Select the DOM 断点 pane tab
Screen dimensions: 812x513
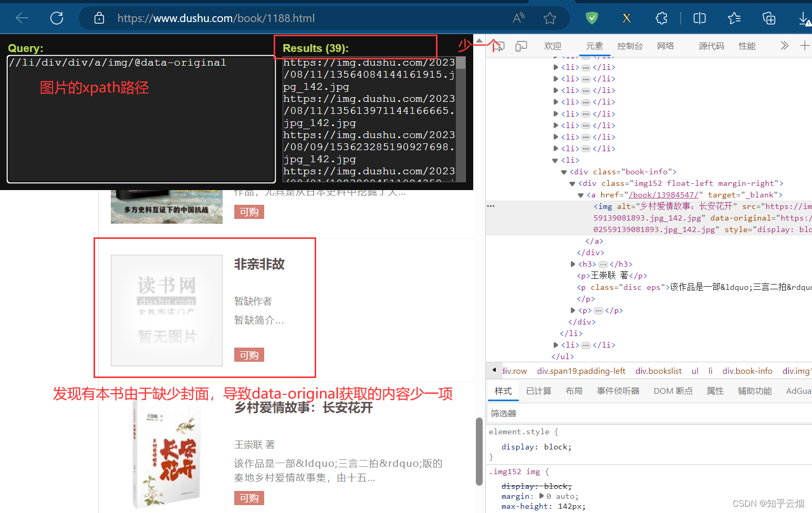click(x=673, y=391)
